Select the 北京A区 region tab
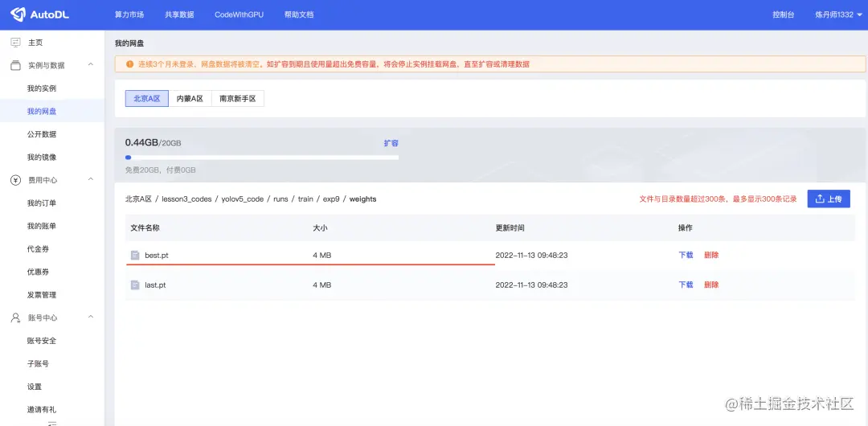 tap(147, 99)
